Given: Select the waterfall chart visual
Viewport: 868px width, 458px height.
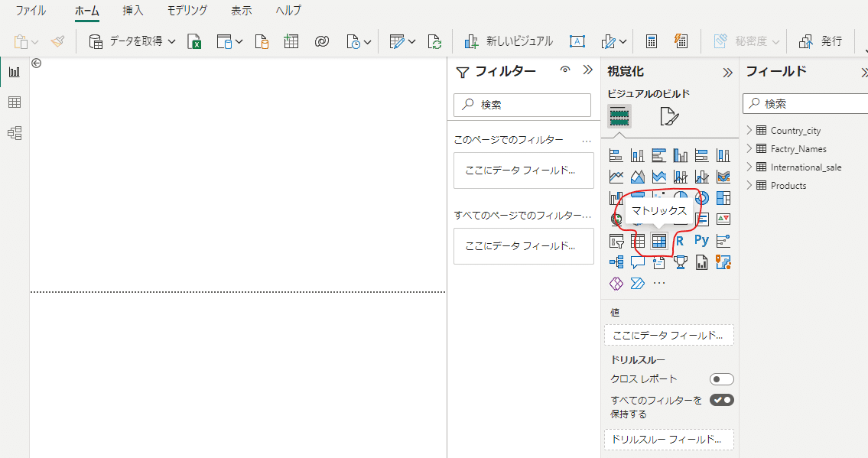Looking at the screenshot, I should tap(615, 197).
